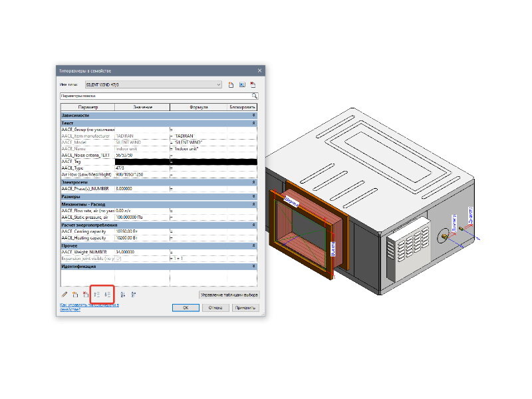Viewport: 532px width, 399px height.
Task: Click the Delete Parameter icon at bottom
Action: point(86,295)
